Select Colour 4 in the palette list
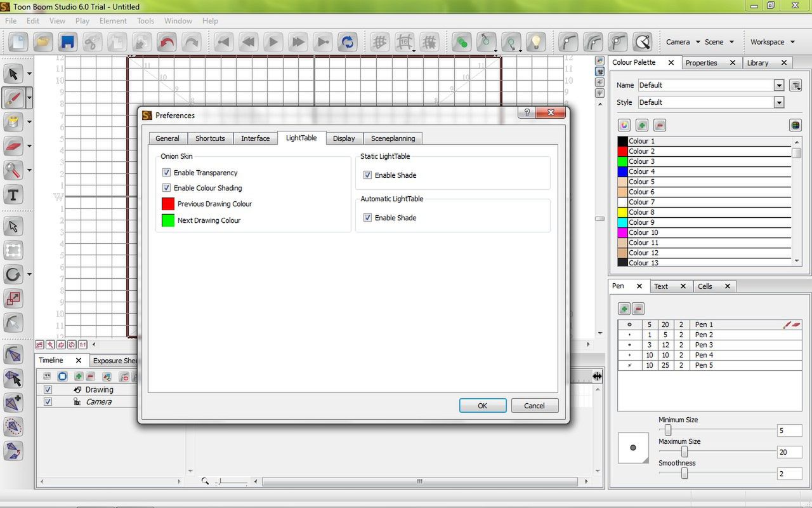This screenshot has width=812, height=508. point(704,171)
